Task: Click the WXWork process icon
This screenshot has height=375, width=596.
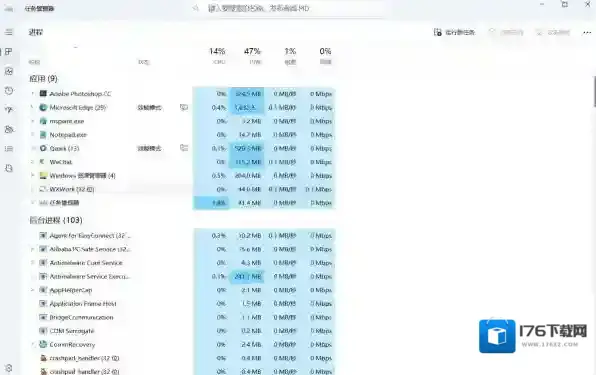Action: pos(43,189)
